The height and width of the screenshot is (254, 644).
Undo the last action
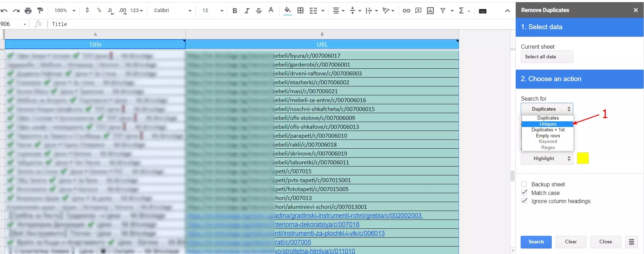click(x=4, y=11)
